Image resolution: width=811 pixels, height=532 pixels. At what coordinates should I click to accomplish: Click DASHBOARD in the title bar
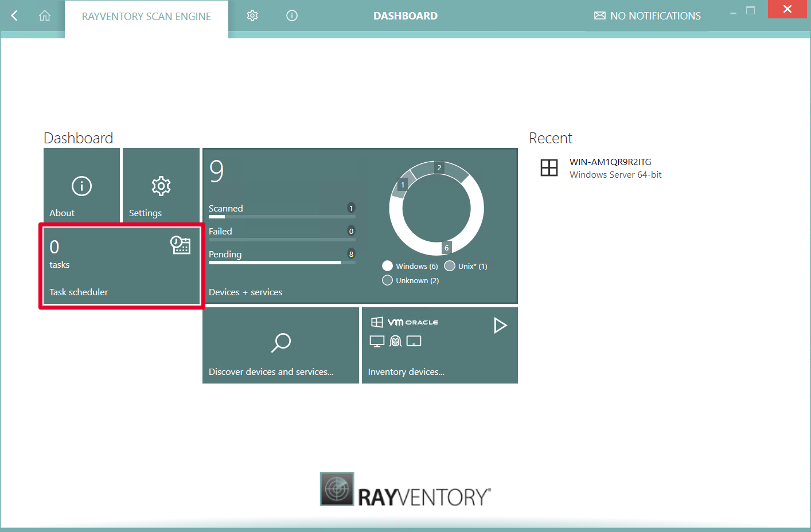[405, 15]
